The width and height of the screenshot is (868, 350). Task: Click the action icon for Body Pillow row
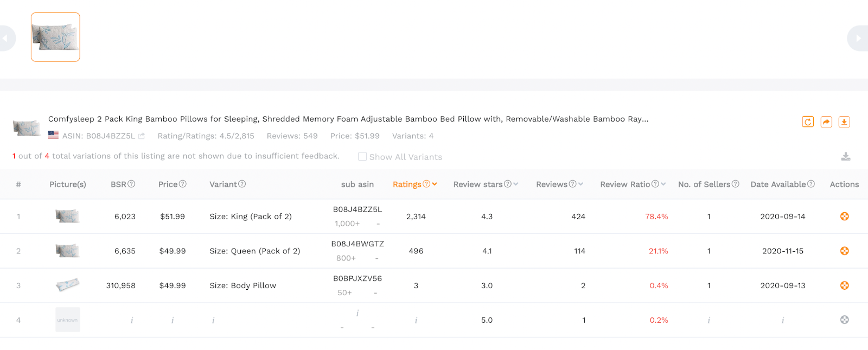coord(845,285)
